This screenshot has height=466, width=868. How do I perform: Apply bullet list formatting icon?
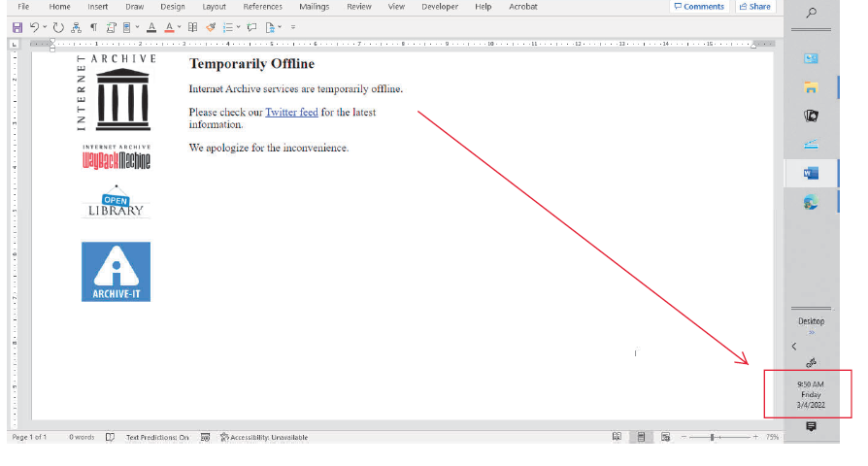coord(227,27)
